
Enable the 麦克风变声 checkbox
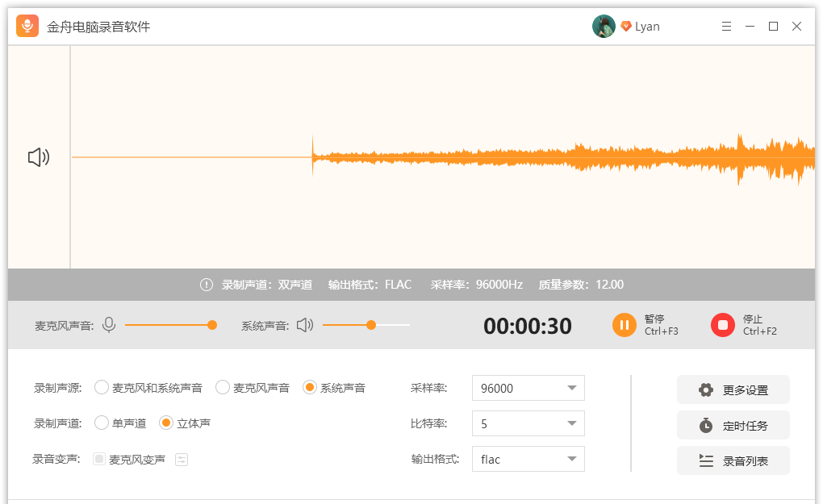[x=99, y=459]
